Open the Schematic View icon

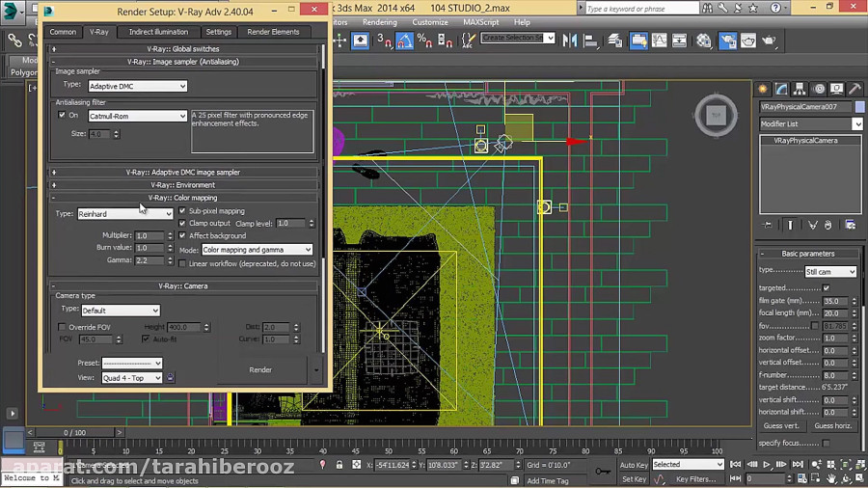pyautogui.click(x=679, y=41)
